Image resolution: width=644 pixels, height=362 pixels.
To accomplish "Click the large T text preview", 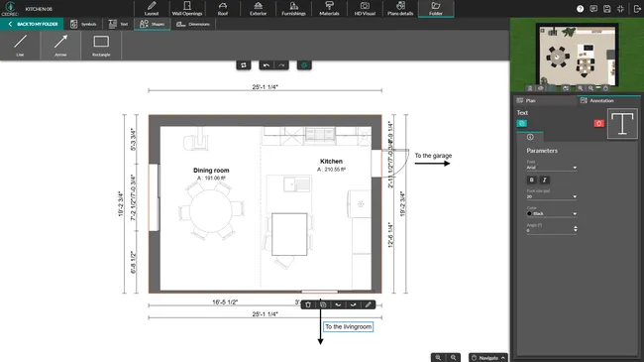I will 622,123.
